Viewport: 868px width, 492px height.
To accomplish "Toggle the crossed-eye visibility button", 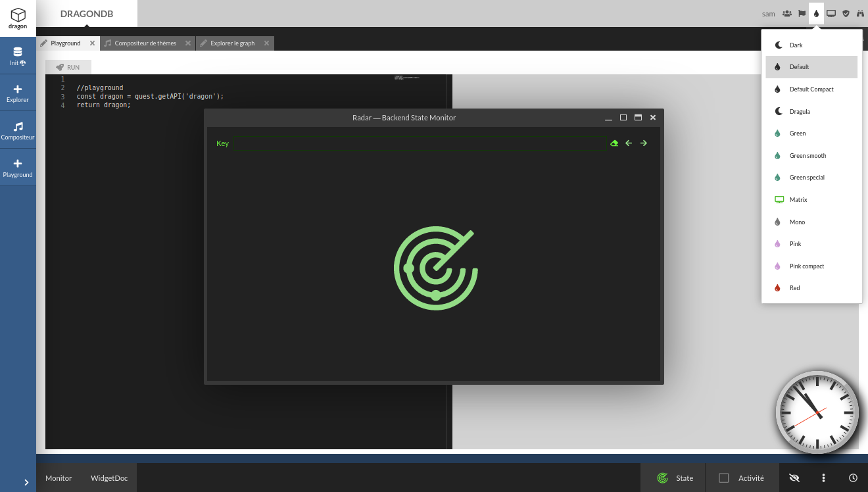I will (794, 478).
